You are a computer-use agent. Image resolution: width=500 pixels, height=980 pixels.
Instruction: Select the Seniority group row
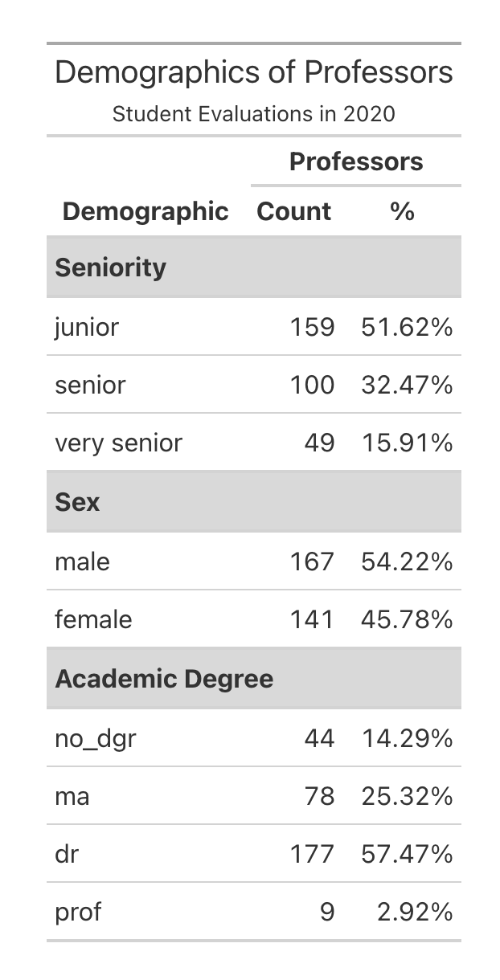(x=254, y=267)
